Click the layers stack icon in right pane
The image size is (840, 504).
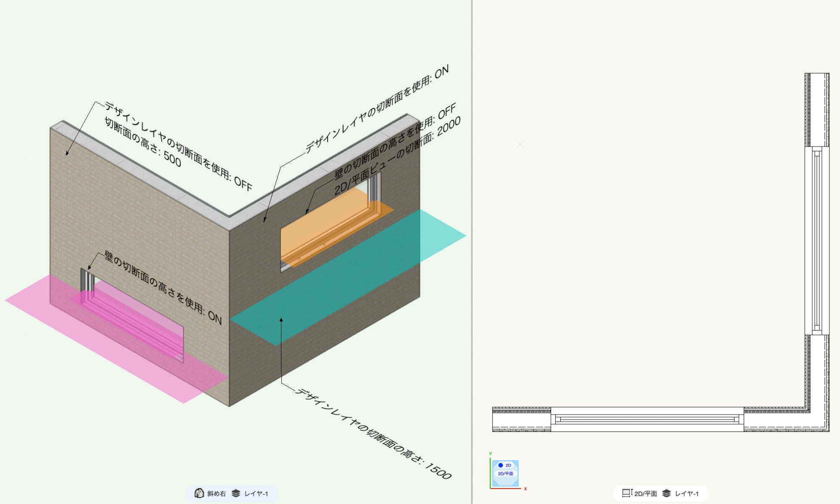(x=666, y=493)
